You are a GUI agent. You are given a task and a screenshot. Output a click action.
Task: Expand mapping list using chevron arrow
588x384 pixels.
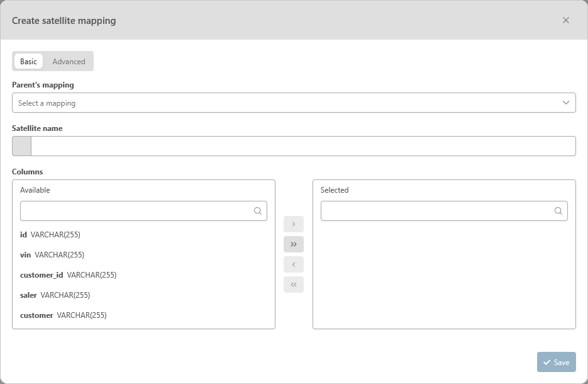[x=566, y=103]
